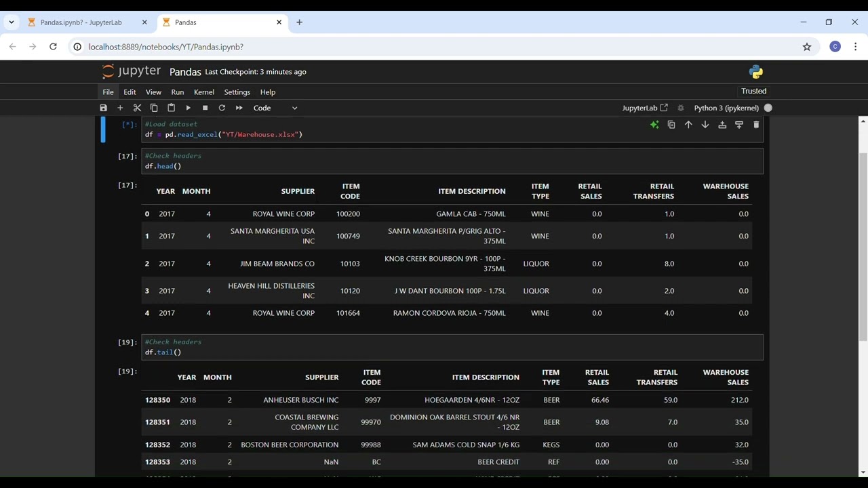Close the Pandas.ipynb? - JupyterLab tab
Screen dimensions: 868x488
pos(144,22)
